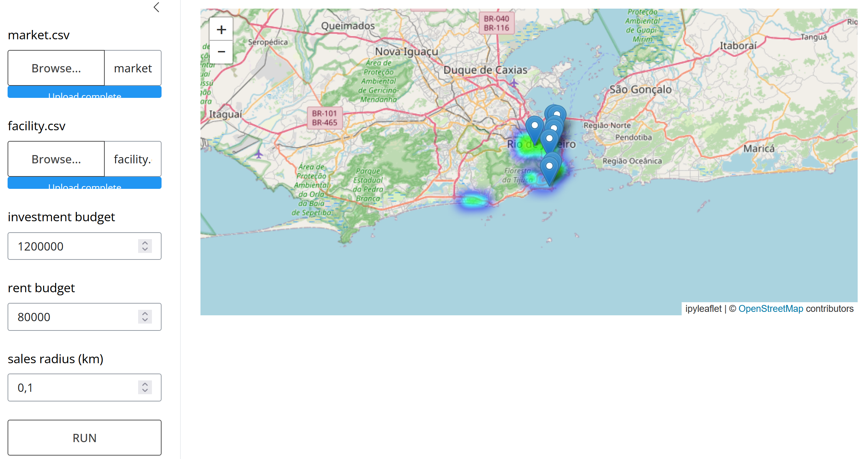Increase rent budget with up stepper arrow
The height and width of the screenshot is (459, 868).
pyautogui.click(x=145, y=314)
